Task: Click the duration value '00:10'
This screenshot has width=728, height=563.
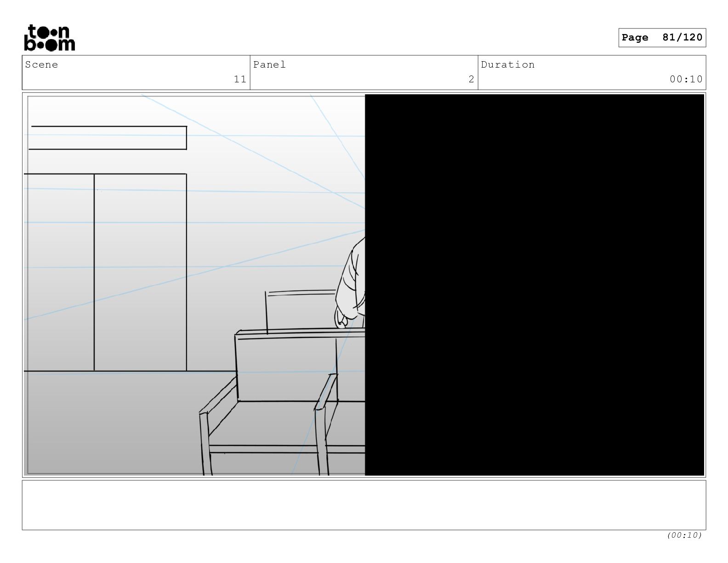Action: point(686,79)
